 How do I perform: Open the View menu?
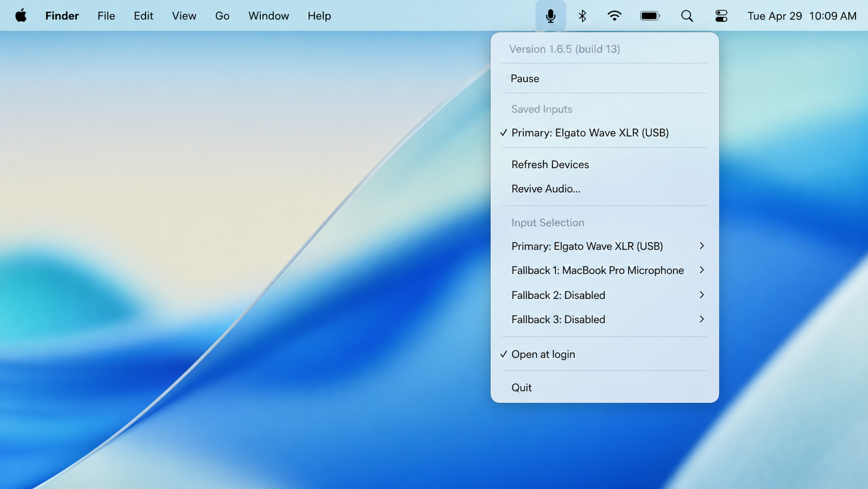[184, 16]
